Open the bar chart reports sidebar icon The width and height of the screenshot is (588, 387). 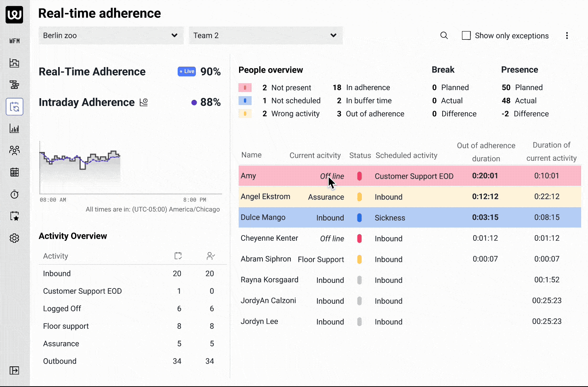(x=15, y=129)
